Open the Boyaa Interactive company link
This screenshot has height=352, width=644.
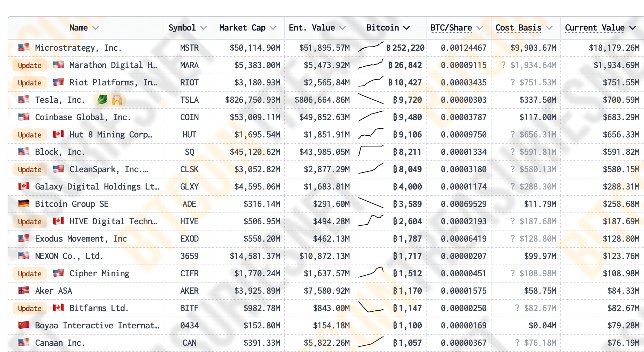point(97,326)
